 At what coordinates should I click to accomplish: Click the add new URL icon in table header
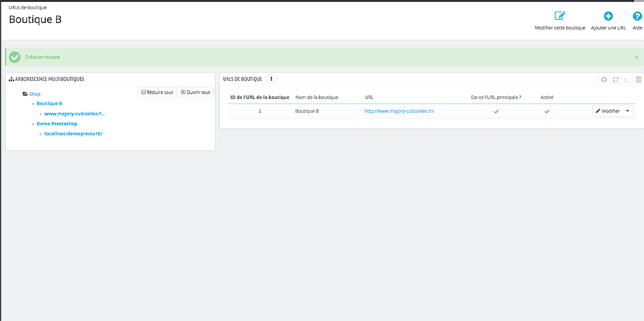pyautogui.click(x=605, y=80)
